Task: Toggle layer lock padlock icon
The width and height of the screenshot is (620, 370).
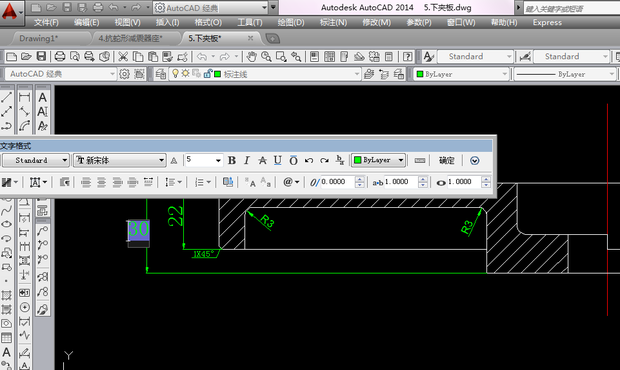Action: [x=207, y=74]
